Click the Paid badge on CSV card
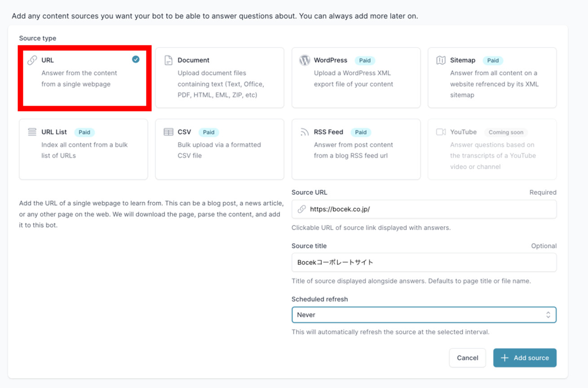 (208, 132)
